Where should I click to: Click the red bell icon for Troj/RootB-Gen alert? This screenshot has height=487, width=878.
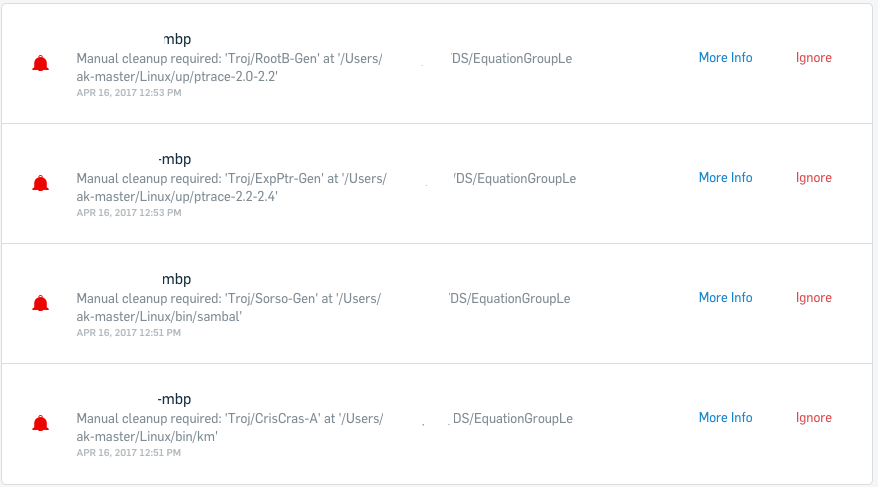click(x=40, y=63)
